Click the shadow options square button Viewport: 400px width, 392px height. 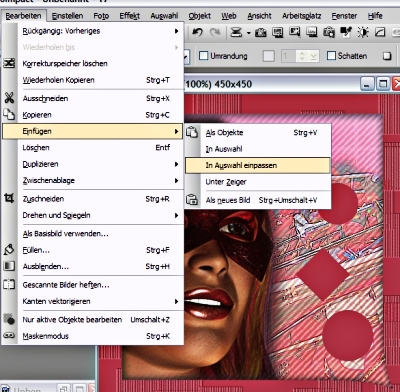coord(387,56)
